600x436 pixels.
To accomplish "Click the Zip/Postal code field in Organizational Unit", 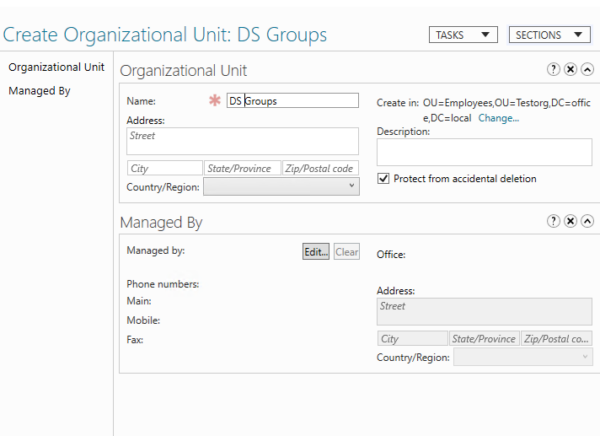I will tap(320, 168).
